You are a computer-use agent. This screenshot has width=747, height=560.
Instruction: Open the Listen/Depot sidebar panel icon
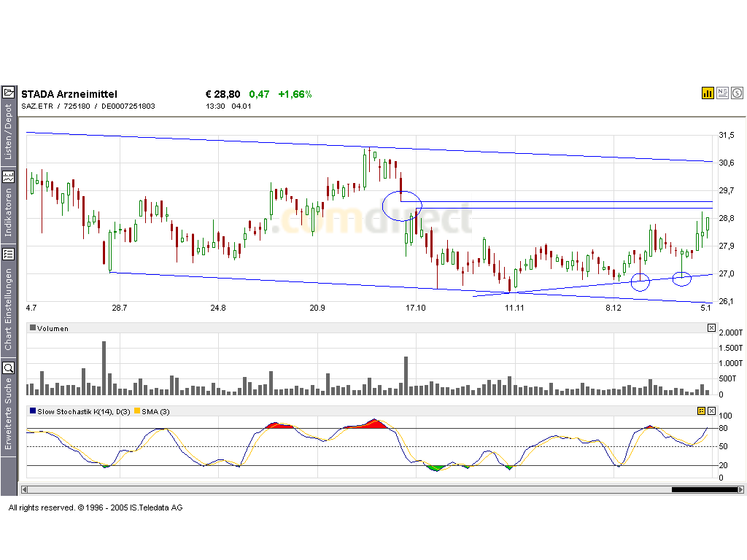click(8, 92)
